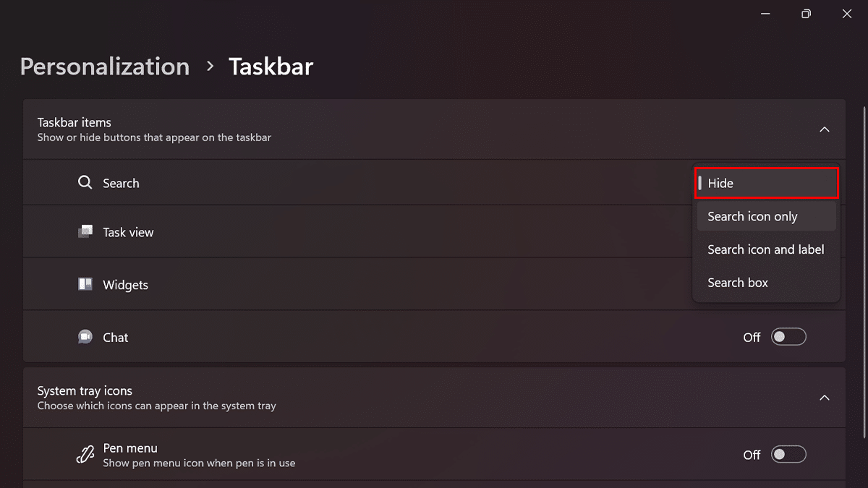Click the breadcrumb chevron arrow
868x488 pixels.
(210, 67)
